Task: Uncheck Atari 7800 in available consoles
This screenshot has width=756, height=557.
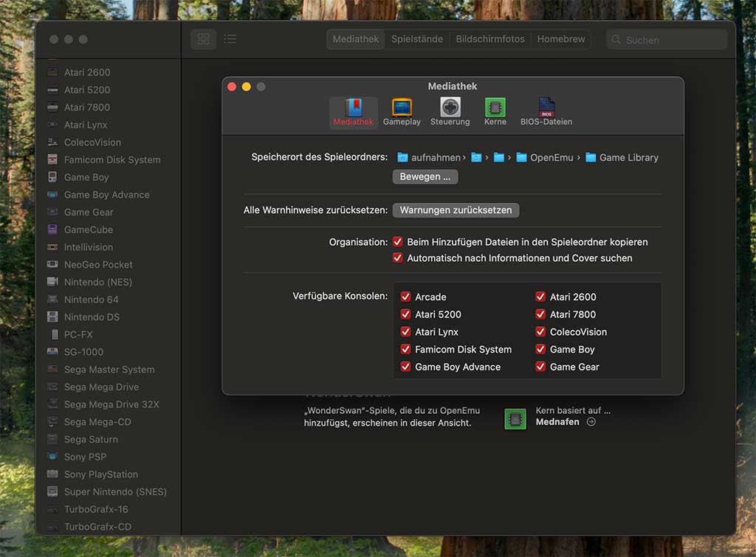Action: pyautogui.click(x=540, y=314)
